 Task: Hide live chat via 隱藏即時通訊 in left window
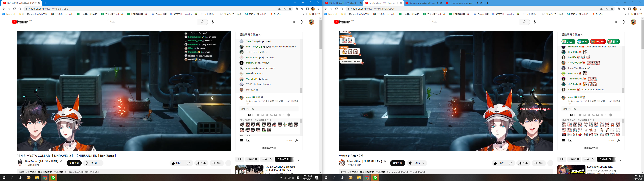[269, 148]
